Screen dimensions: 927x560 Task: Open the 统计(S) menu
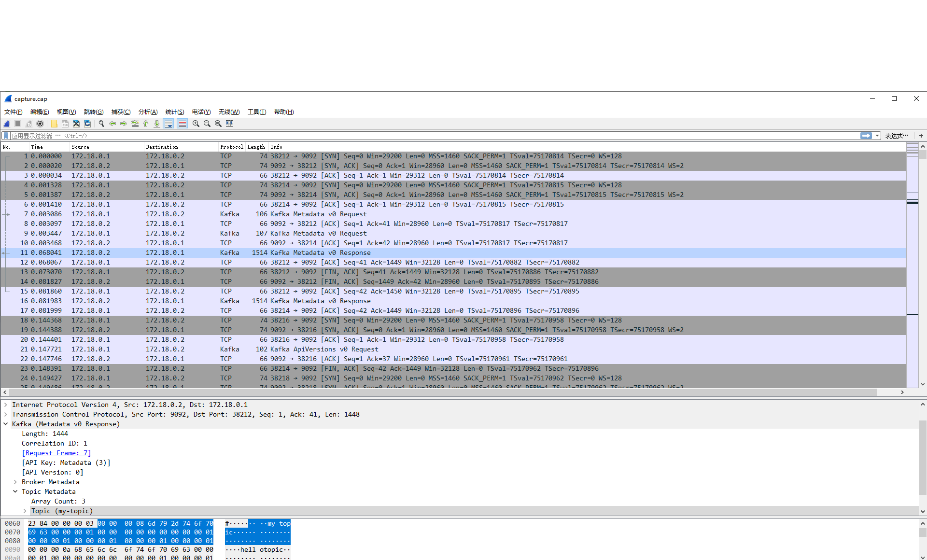(175, 112)
